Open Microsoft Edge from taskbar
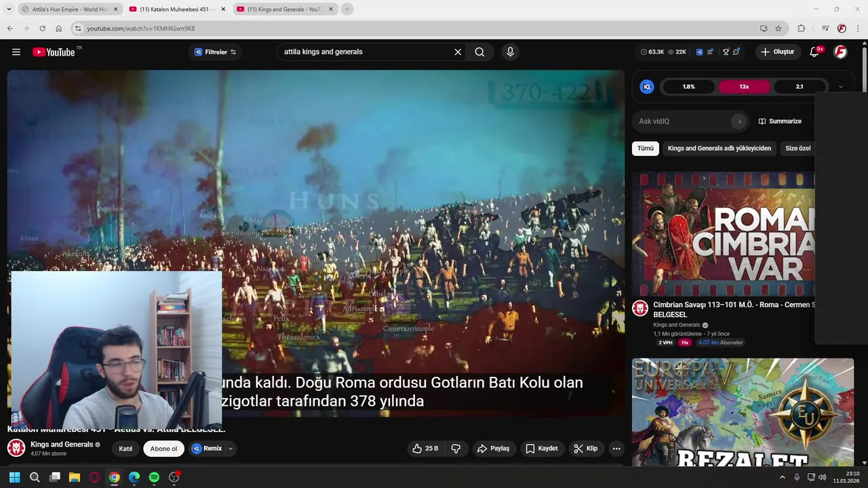The width and height of the screenshot is (868, 488). (134, 477)
